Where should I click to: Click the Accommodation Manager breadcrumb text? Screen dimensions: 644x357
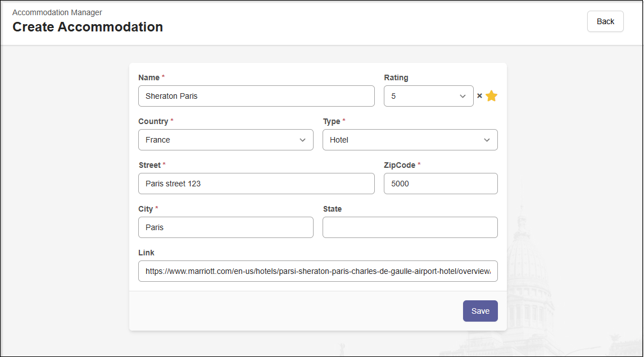(57, 12)
